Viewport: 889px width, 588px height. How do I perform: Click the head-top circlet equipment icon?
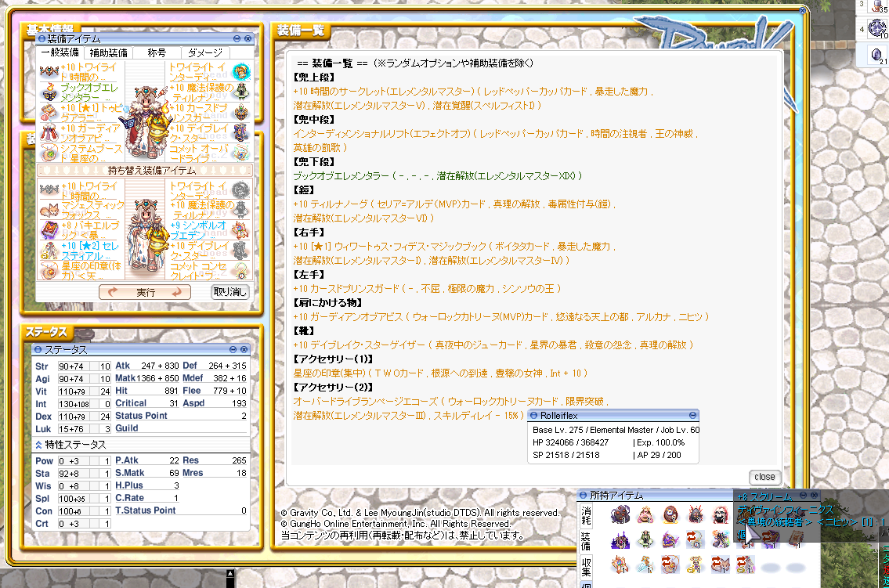point(49,72)
